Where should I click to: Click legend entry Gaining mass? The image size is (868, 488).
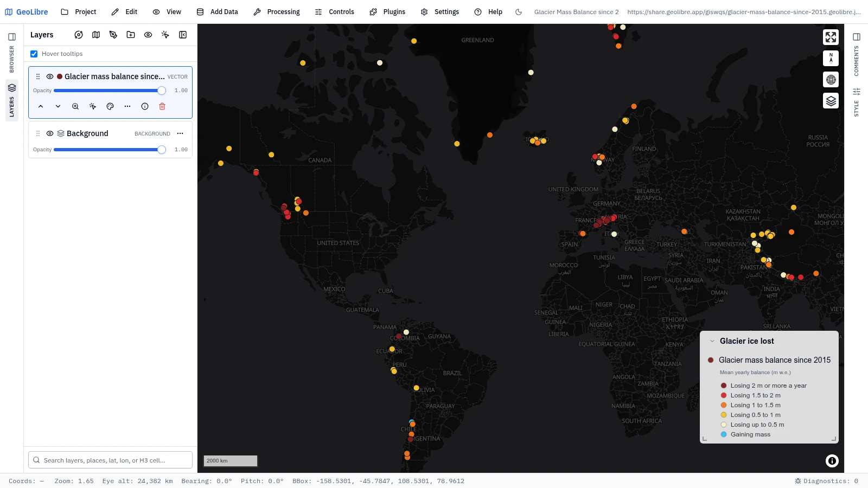pos(750,434)
